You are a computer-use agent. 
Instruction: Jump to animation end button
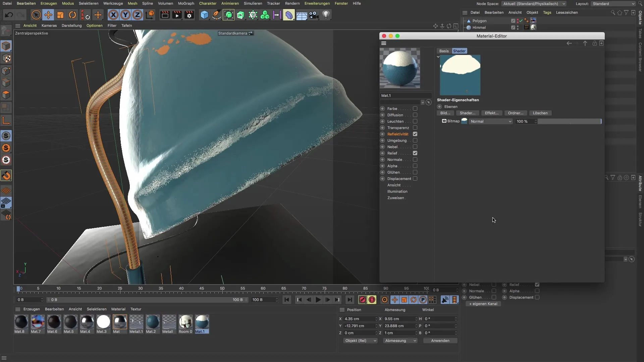pos(350,300)
